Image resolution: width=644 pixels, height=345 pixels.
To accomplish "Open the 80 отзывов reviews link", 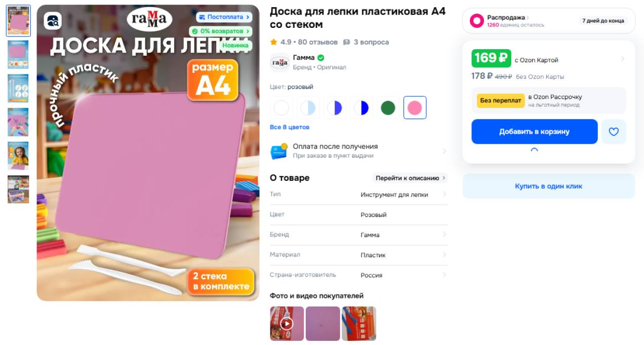I will 317,42.
